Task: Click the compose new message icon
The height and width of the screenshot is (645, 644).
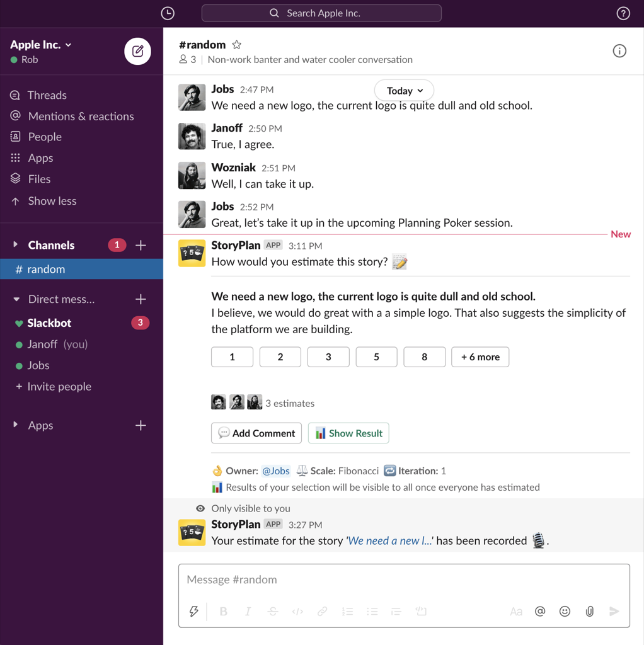Action: 137,52
